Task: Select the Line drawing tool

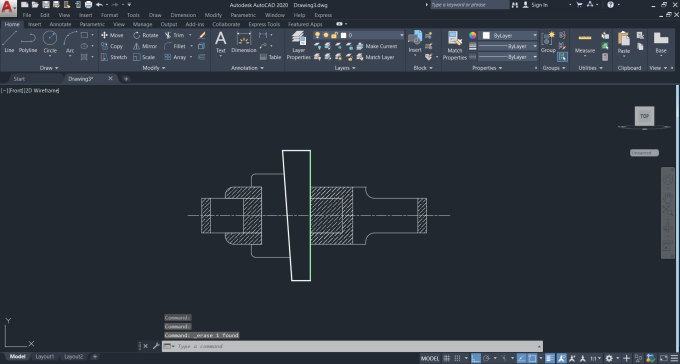Action: (x=10, y=42)
